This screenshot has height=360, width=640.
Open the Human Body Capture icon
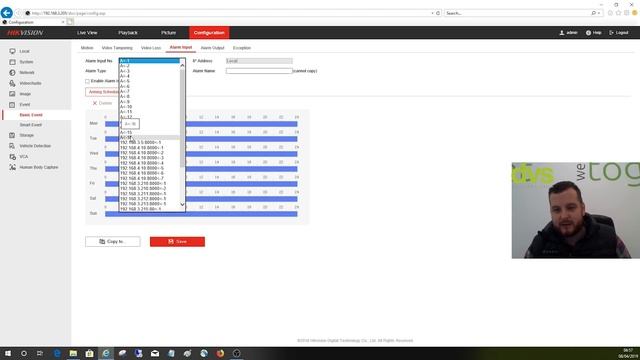click(12, 167)
